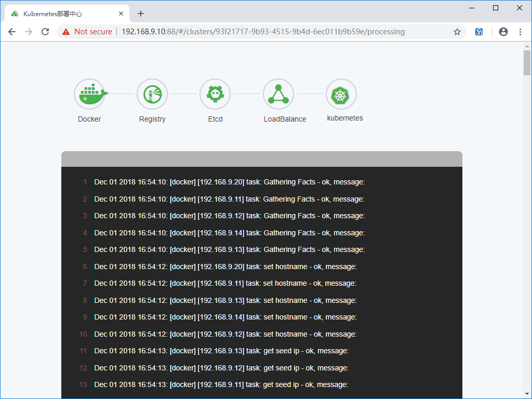Click the LoadBalance stage label
This screenshot has width=532, height=399.
point(285,119)
